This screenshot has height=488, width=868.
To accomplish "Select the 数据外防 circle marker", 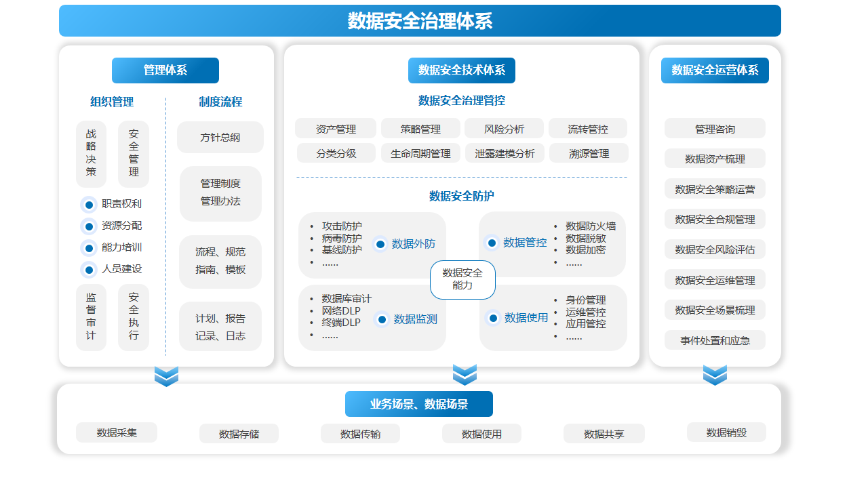I will 380,244.
